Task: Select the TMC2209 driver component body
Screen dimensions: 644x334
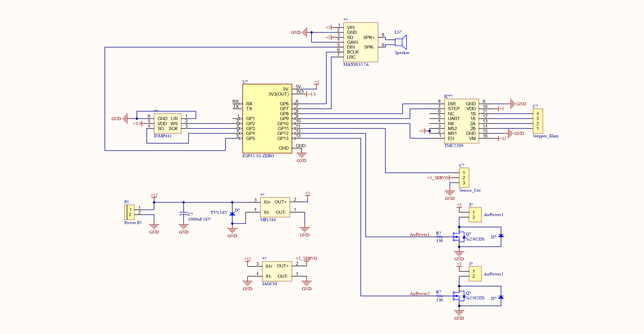Action: pyautogui.click(x=462, y=121)
